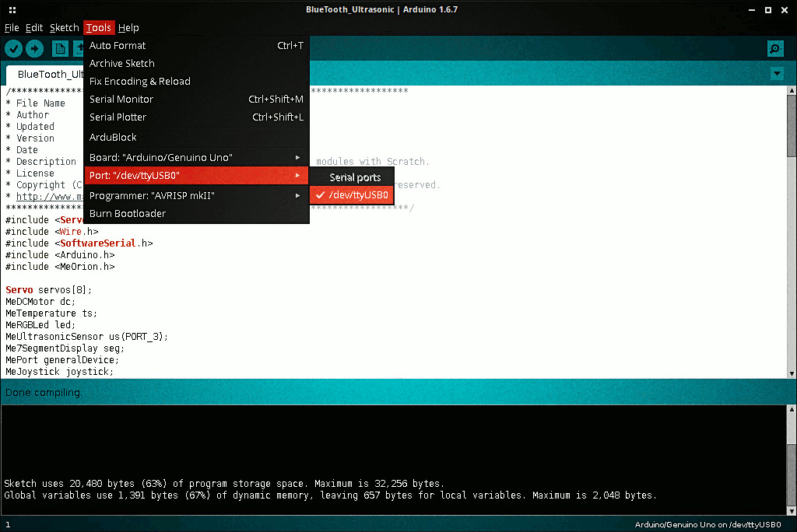Click code line "MeTemperature ts;"
The height and width of the screenshot is (532, 797).
51,313
